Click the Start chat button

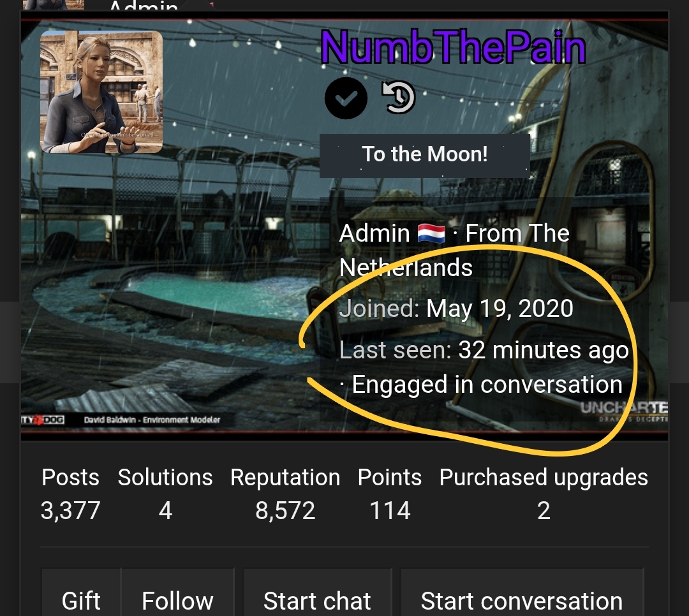317,600
